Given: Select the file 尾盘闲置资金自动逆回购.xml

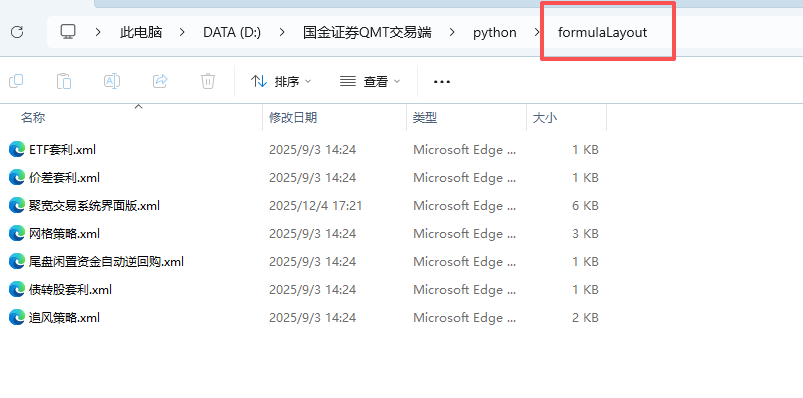Looking at the screenshot, I should [107, 262].
